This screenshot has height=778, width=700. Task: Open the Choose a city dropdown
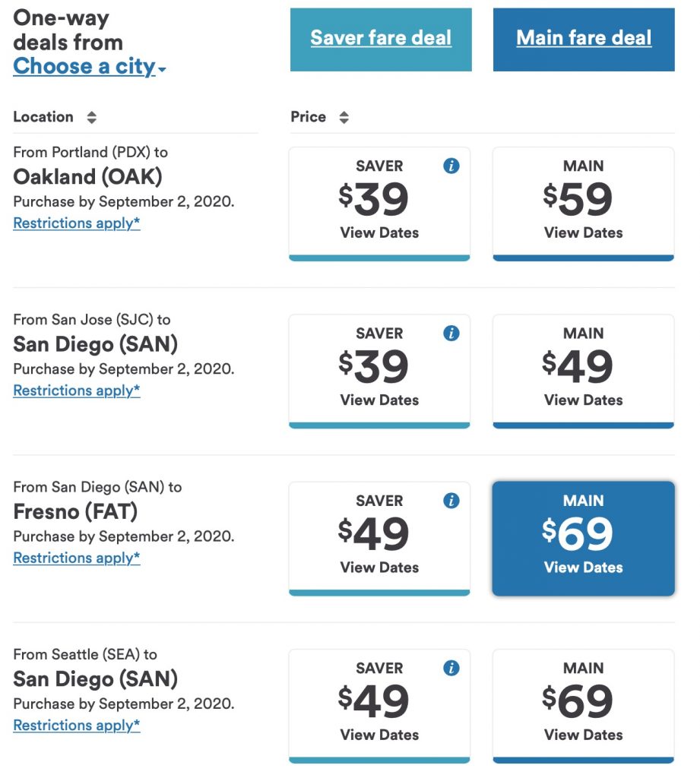(89, 67)
